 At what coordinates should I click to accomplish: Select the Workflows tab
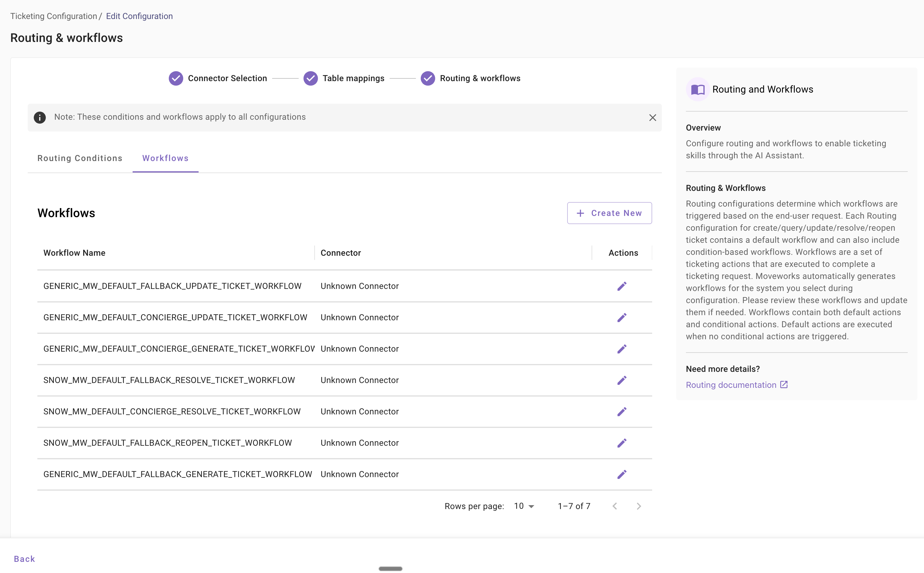pos(165,158)
